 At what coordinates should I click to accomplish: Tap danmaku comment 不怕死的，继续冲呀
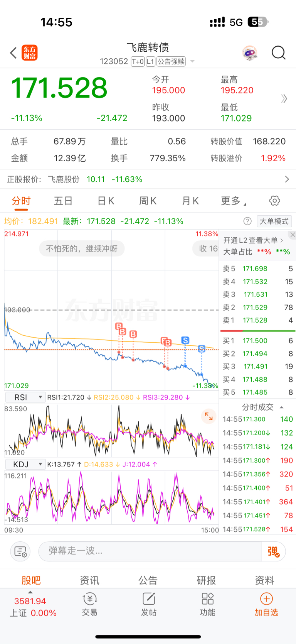point(82,248)
